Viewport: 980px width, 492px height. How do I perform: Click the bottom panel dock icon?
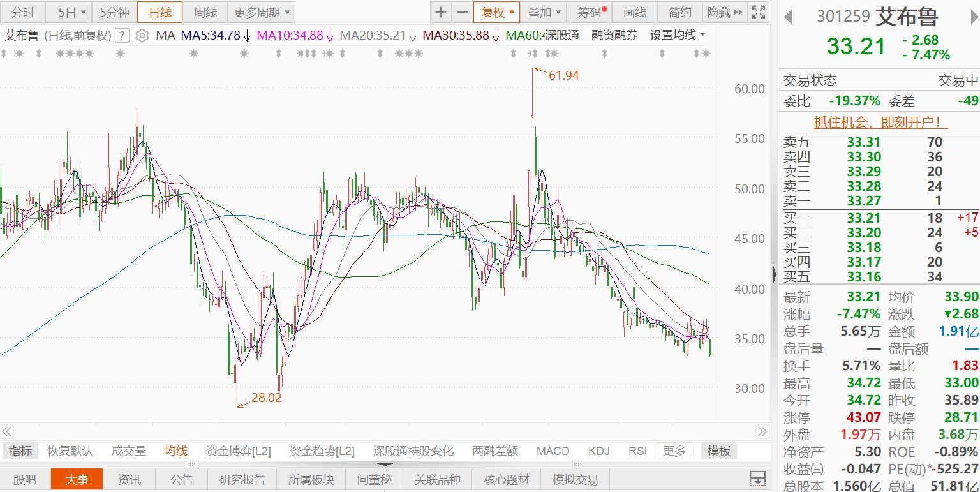point(757,479)
